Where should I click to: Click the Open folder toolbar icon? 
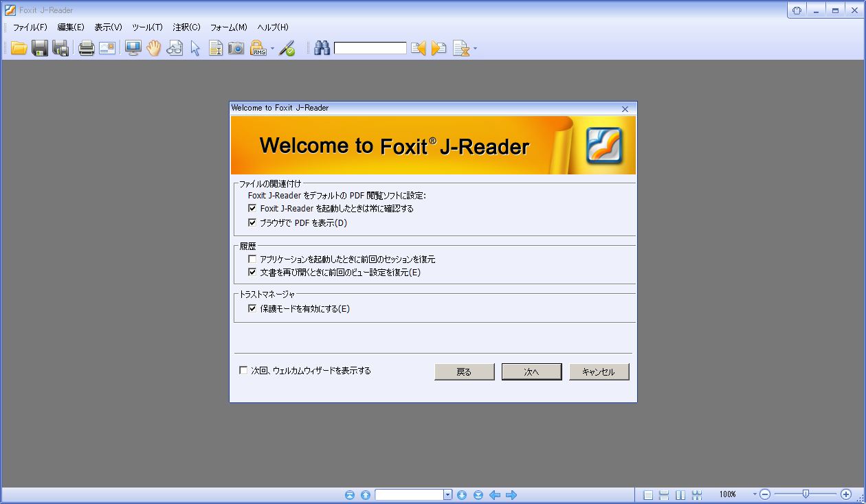(x=19, y=48)
